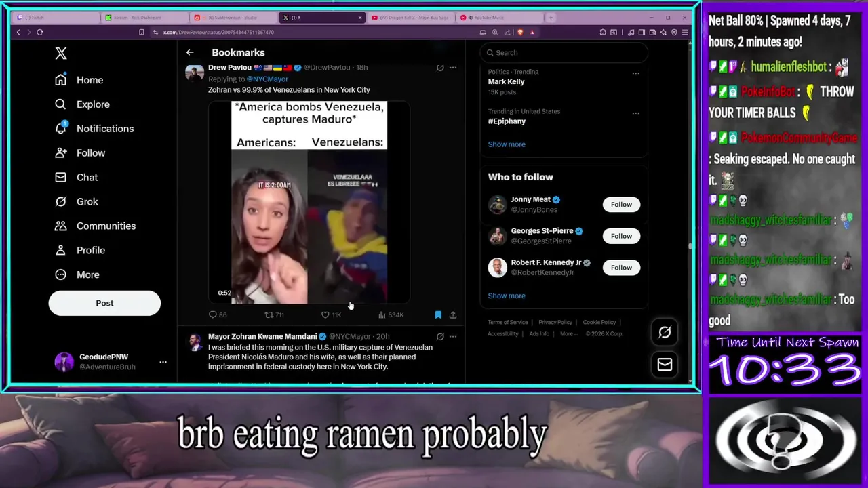Click the x.com address bar URL
This screenshot has height=488, width=868.
(218, 32)
